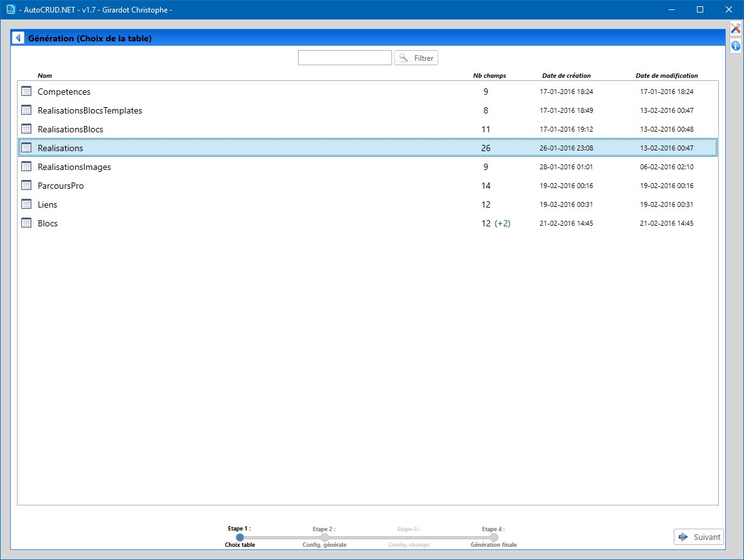Viewport: 744px width, 560px height.
Task: Open the info icon in the sidebar
Action: pyautogui.click(x=735, y=46)
